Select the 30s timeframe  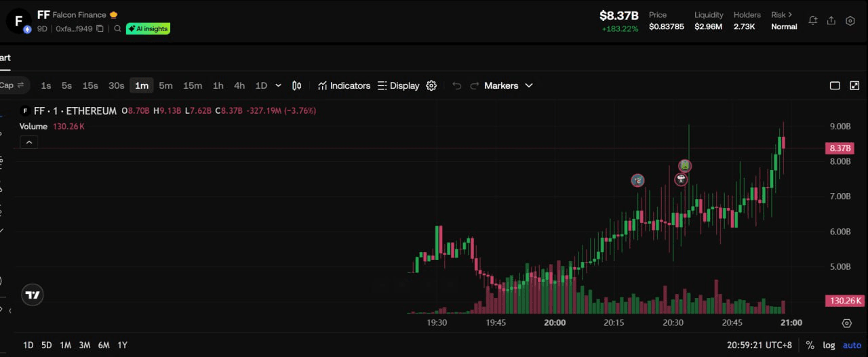pos(117,85)
